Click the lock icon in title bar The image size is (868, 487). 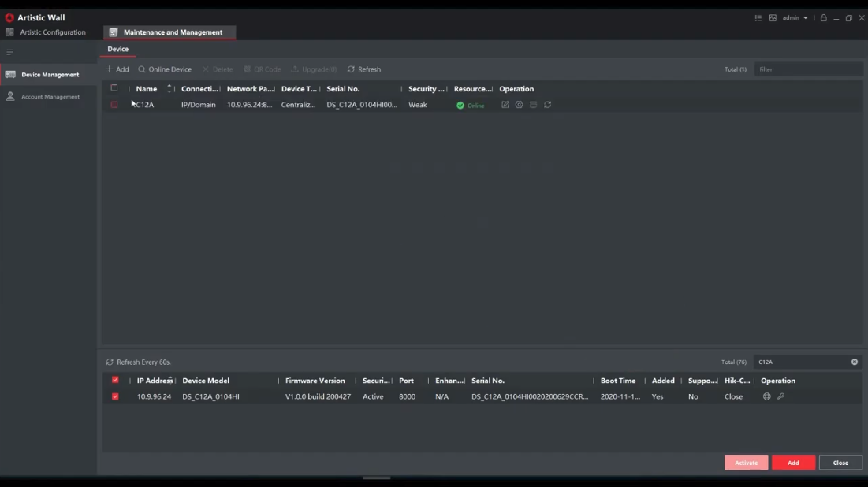point(823,18)
